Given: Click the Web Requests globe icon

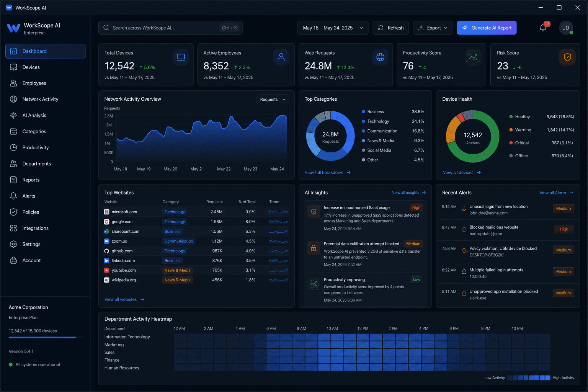Looking at the screenshot, I should (x=380, y=57).
